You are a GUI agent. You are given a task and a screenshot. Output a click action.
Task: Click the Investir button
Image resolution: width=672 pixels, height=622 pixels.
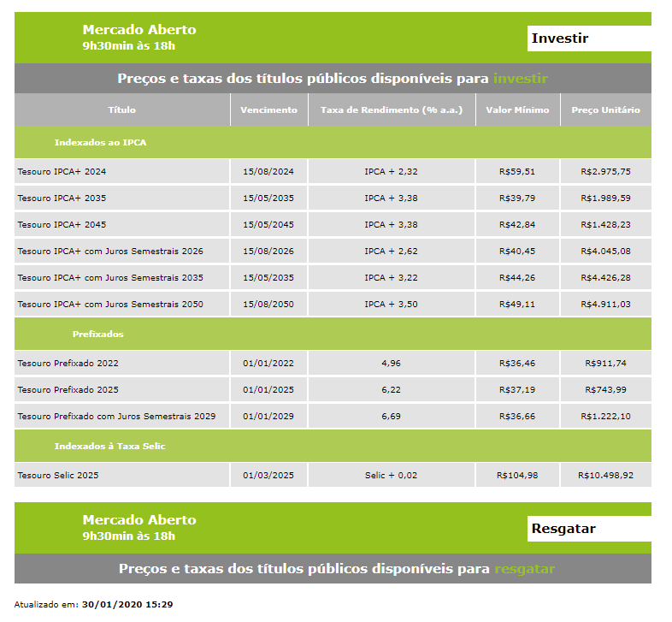coord(588,39)
